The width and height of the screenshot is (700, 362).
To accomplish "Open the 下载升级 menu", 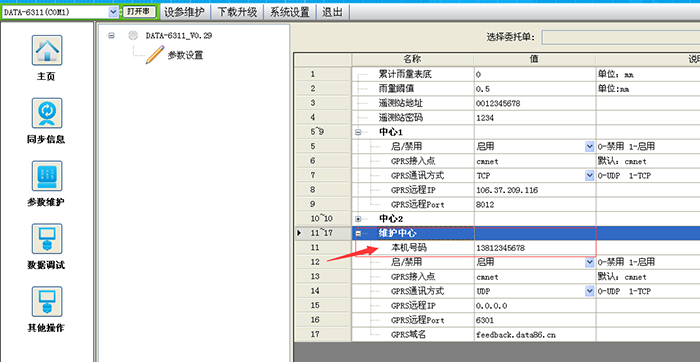I will coord(237,12).
